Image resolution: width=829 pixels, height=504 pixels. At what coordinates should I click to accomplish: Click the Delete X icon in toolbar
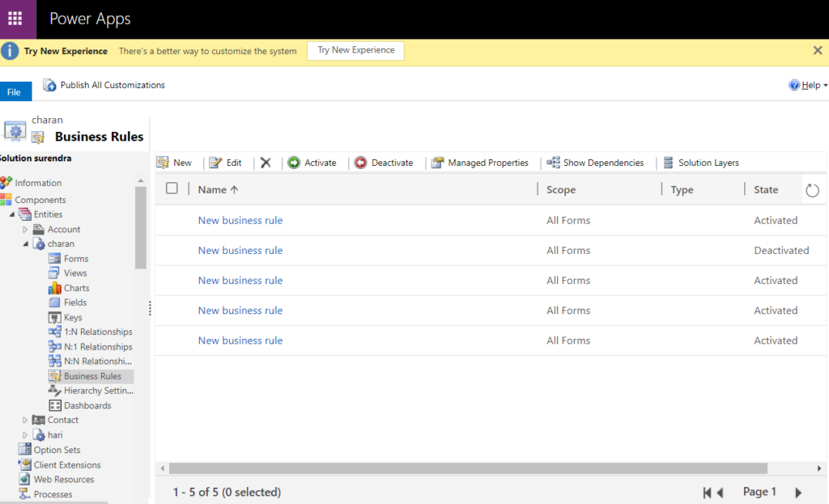(x=266, y=163)
